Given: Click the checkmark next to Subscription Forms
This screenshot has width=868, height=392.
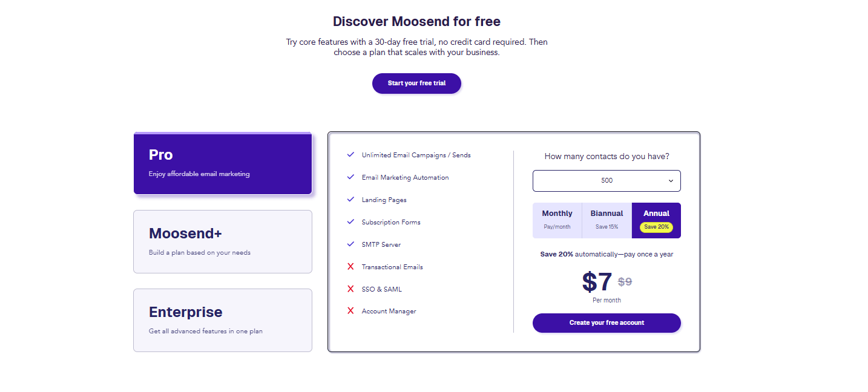Looking at the screenshot, I should coord(350,221).
